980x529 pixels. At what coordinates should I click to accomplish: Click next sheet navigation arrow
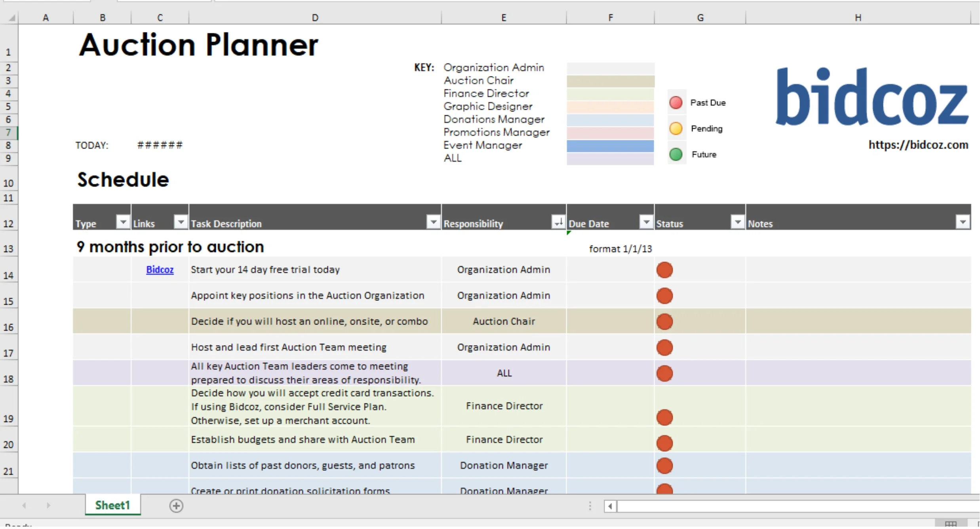48,506
